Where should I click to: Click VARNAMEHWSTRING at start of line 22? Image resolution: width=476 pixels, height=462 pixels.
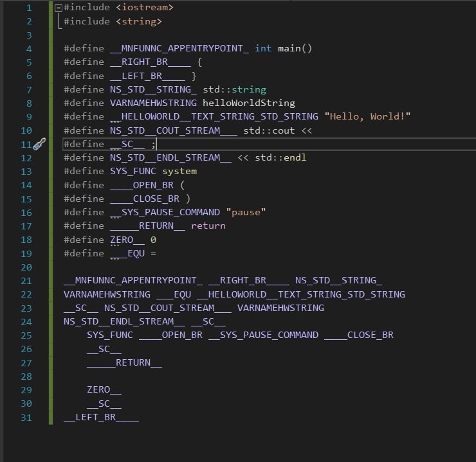tap(107, 294)
